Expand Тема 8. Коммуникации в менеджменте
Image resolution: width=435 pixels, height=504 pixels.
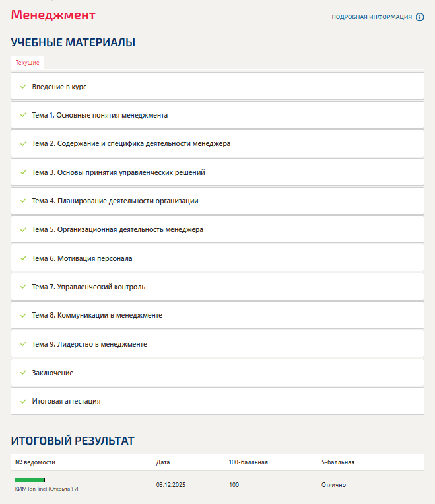tap(97, 315)
